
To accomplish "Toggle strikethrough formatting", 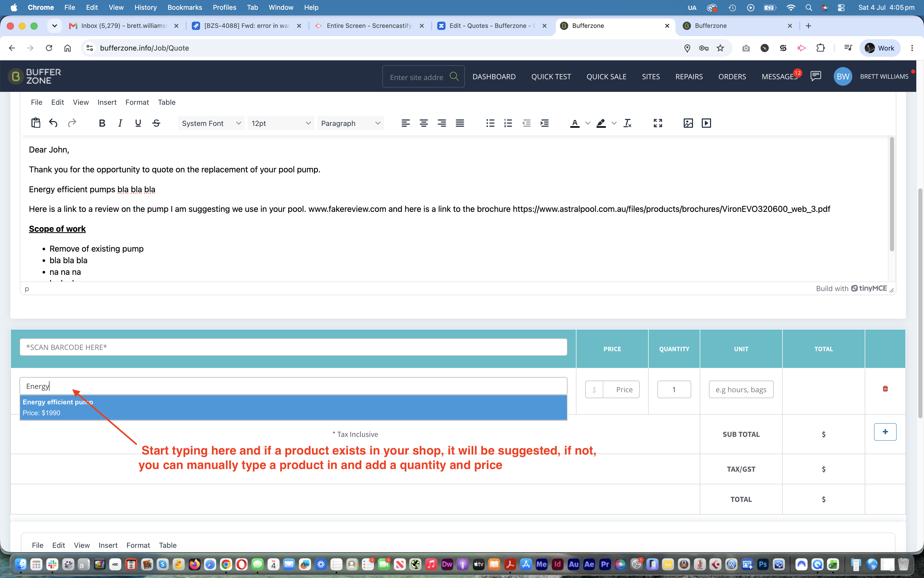I will point(156,123).
